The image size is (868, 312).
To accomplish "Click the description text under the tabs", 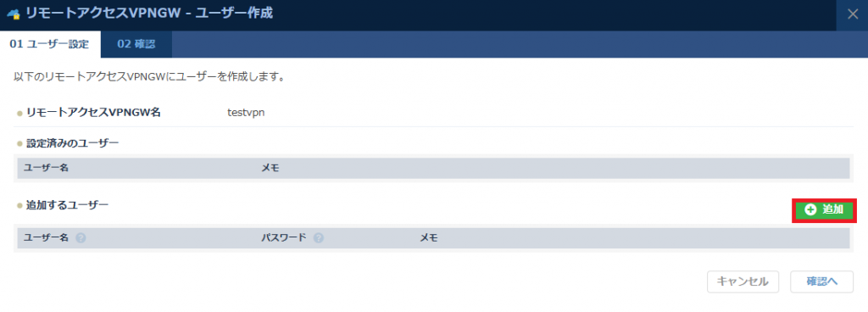I will (149, 76).
